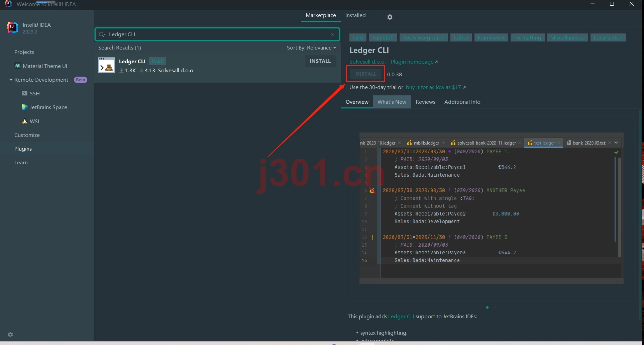Switch to the Installed tab

(355, 15)
